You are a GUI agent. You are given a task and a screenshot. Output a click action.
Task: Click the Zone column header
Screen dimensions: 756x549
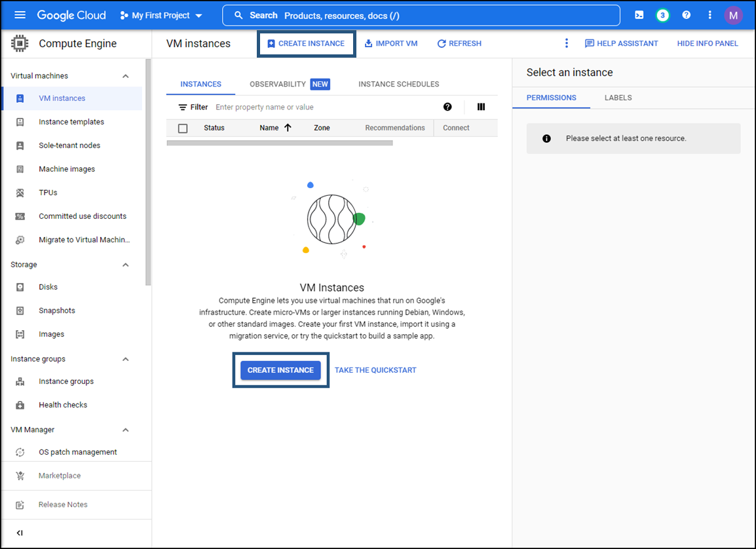(322, 128)
